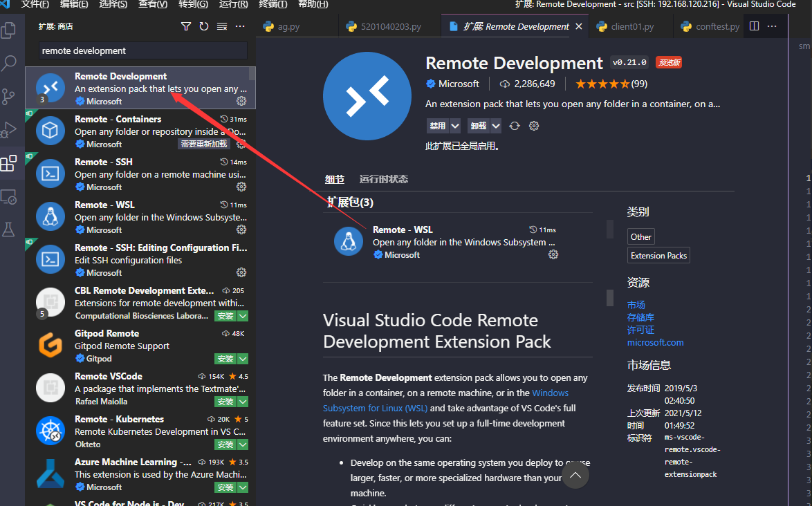Click the scroll-to-top arrow button
Image resolution: width=812 pixels, height=506 pixels.
pyautogui.click(x=575, y=476)
